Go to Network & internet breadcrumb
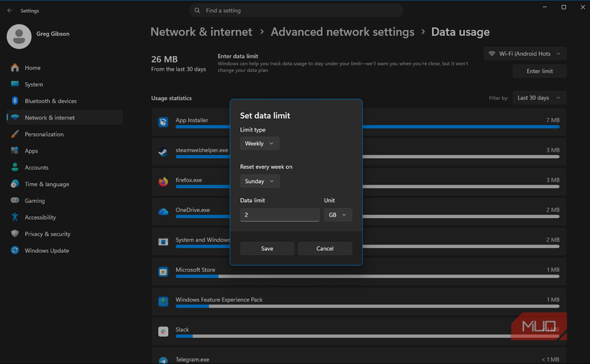 [201, 32]
